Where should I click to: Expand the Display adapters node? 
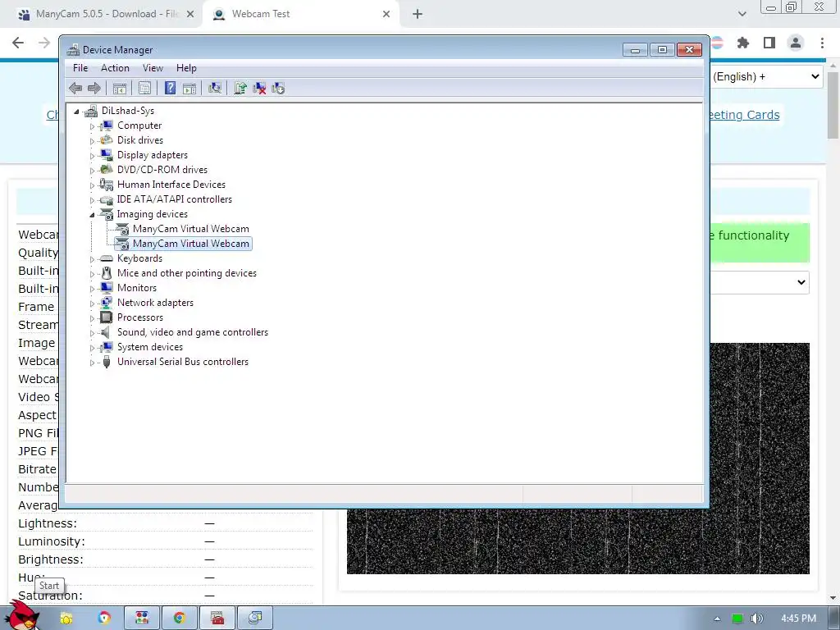click(x=92, y=156)
